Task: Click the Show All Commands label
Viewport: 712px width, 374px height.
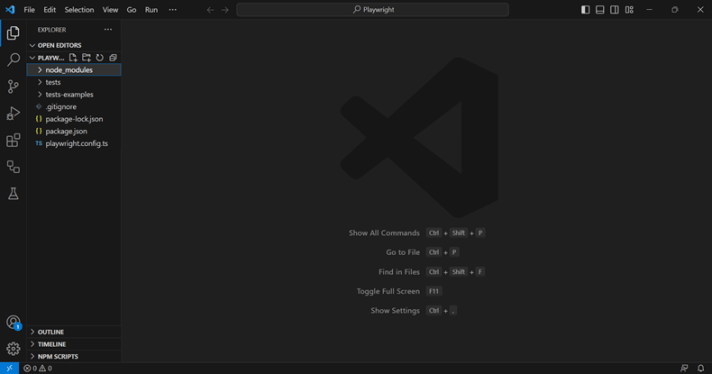Action: [x=384, y=233]
